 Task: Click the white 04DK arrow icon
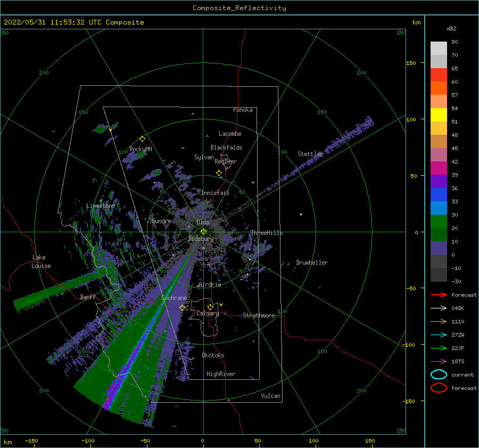(439, 308)
